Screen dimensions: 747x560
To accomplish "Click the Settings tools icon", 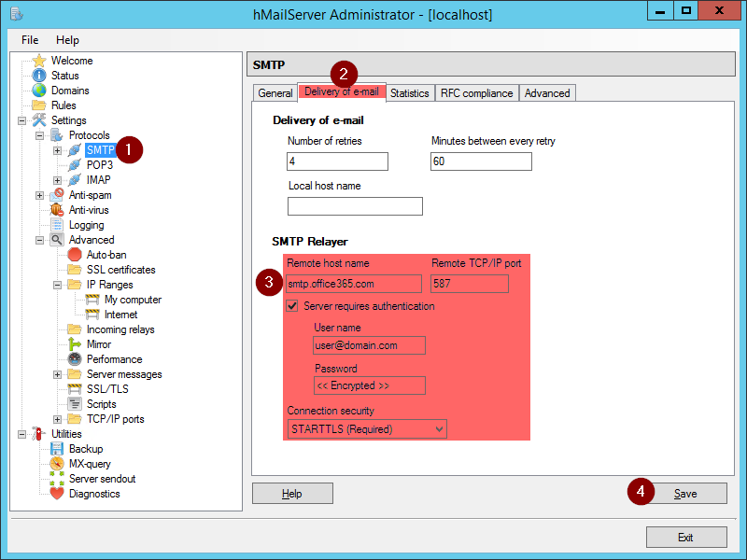I will [39, 120].
